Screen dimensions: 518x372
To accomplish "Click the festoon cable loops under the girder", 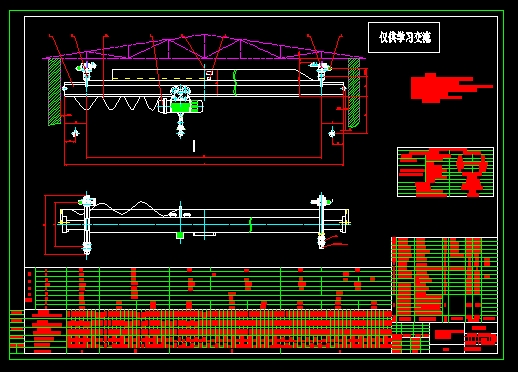I will click(x=117, y=103).
